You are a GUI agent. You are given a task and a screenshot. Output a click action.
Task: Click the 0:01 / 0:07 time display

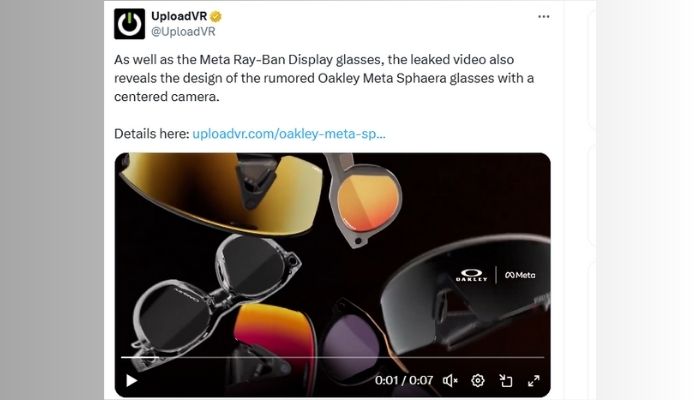(x=404, y=380)
